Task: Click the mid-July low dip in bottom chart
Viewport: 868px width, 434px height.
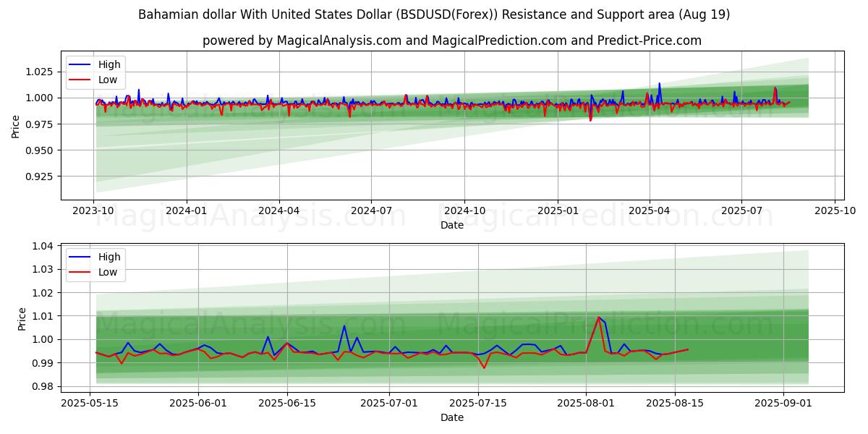Action: coord(484,367)
